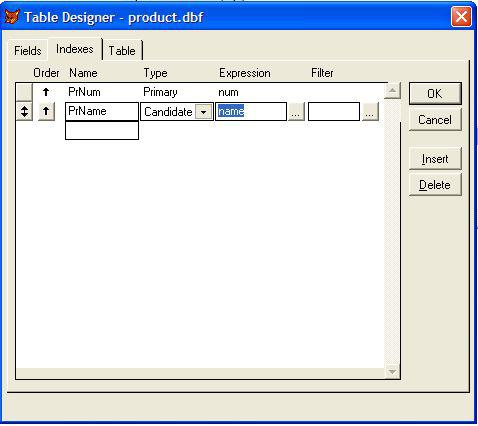Click the expression field containing name
This screenshot has width=478, height=426.
pyautogui.click(x=251, y=111)
